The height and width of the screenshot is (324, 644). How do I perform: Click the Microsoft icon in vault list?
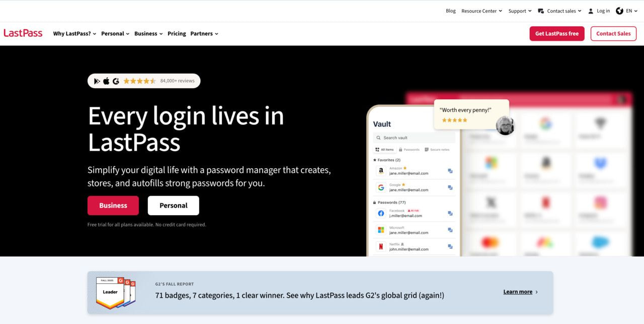(381, 230)
